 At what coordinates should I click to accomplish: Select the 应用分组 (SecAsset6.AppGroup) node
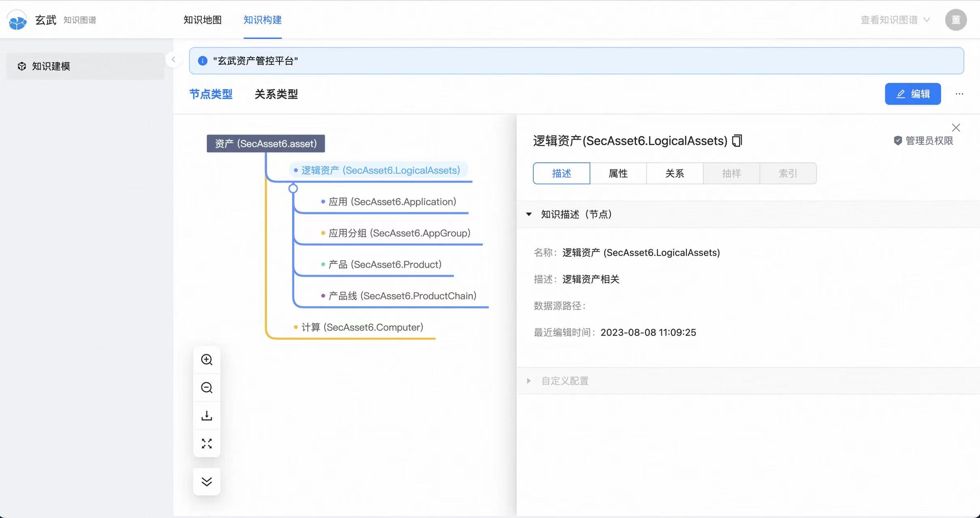click(x=396, y=233)
